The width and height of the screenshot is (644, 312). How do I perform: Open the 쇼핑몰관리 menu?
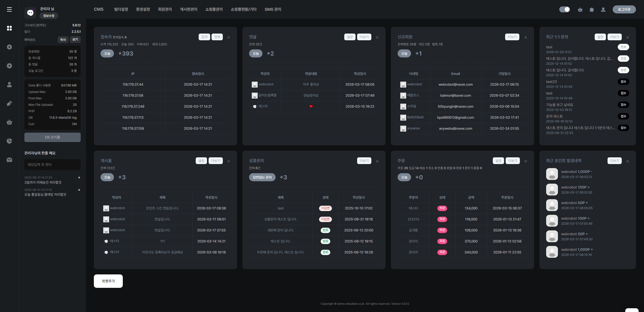coord(214,9)
